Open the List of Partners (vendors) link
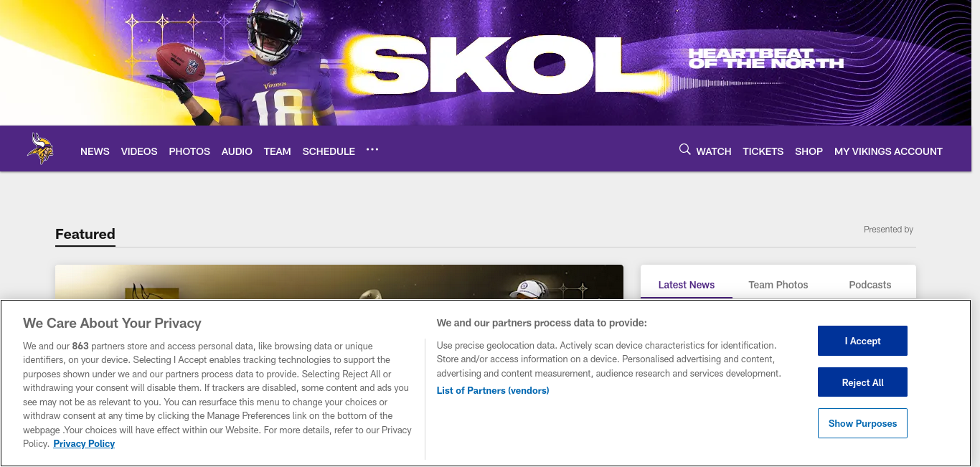The height and width of the screenshot is (467, 980). click(x=493, y=390)
